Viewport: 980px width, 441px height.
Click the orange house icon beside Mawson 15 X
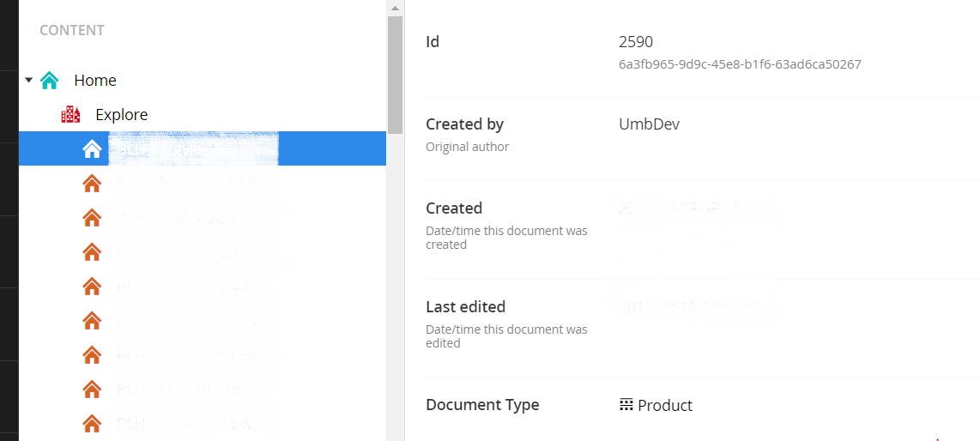pyautogui.click(x=92, y=423)
